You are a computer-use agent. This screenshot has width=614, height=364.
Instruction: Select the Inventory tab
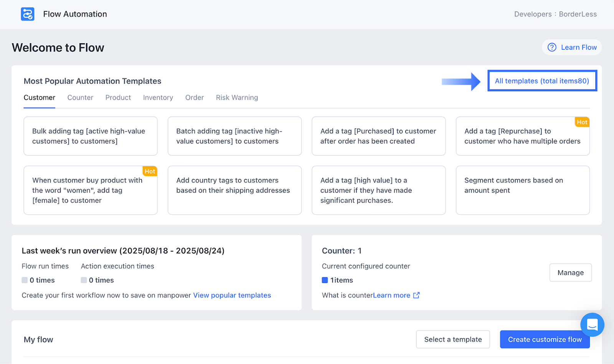click(x=158, y=98)
